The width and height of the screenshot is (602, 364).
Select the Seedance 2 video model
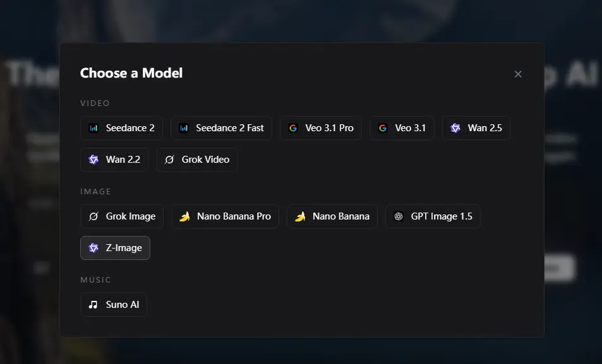(121, 128)
